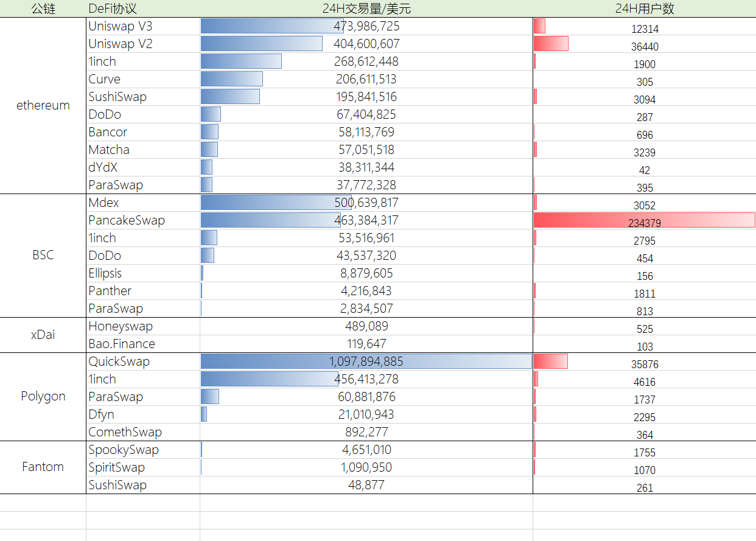Screen dimensions: 756x541
Task: Select the xDai chain cell
Action: click(x=43, y=335)
